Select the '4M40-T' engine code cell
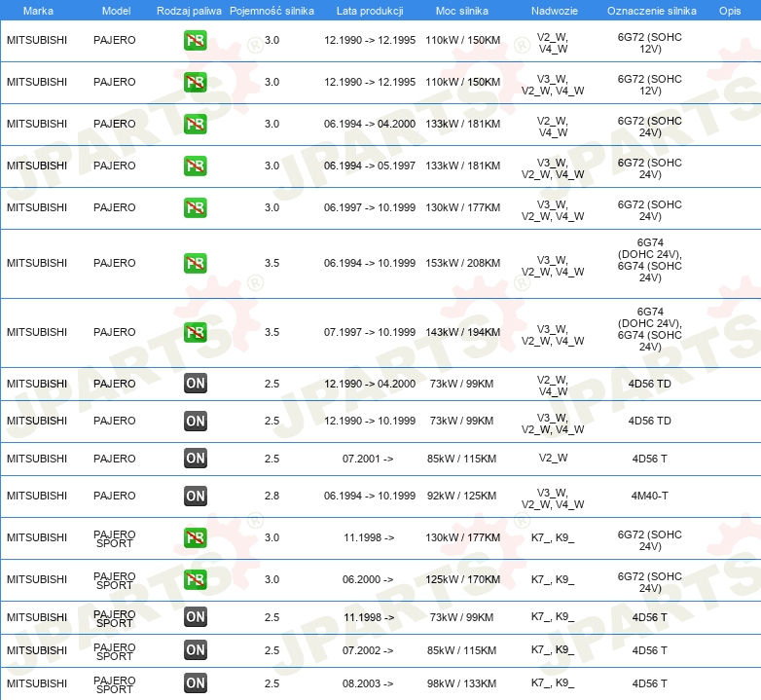Screen dimensions: 761x700 [650, 496]
